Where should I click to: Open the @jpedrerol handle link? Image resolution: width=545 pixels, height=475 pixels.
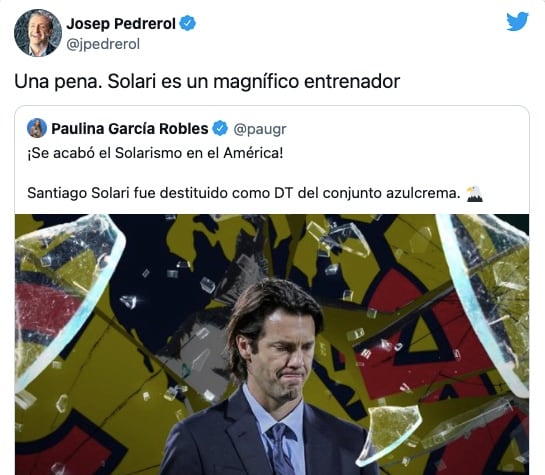click(103, 44)
